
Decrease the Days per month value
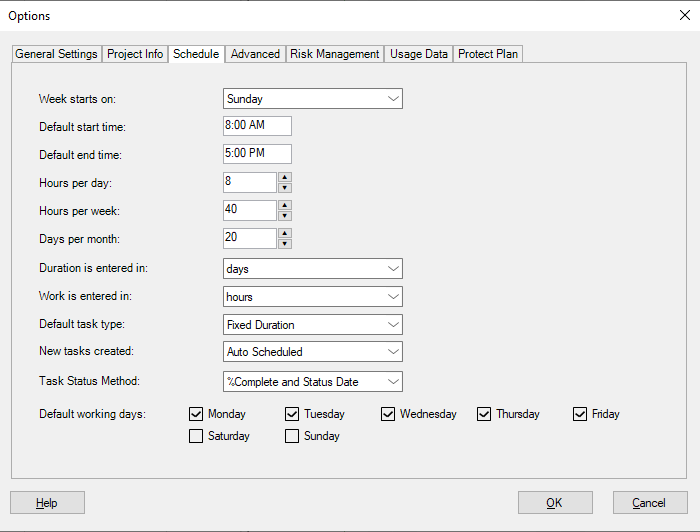pos(285,243)
